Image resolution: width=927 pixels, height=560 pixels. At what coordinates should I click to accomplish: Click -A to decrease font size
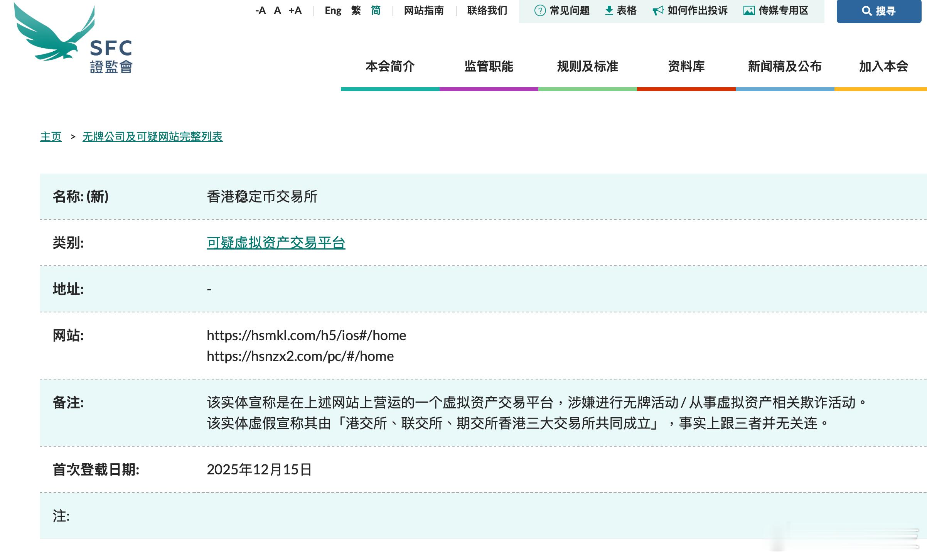pos(261,11)
